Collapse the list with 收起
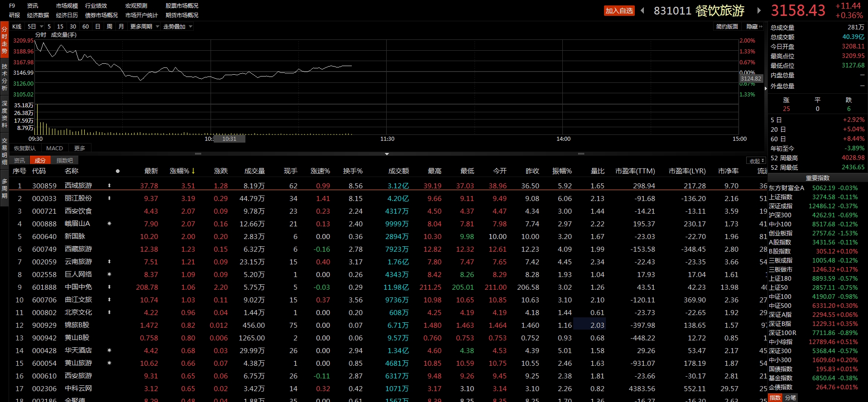The width and height of the screenshot is (868, 402). pos(756,161)
